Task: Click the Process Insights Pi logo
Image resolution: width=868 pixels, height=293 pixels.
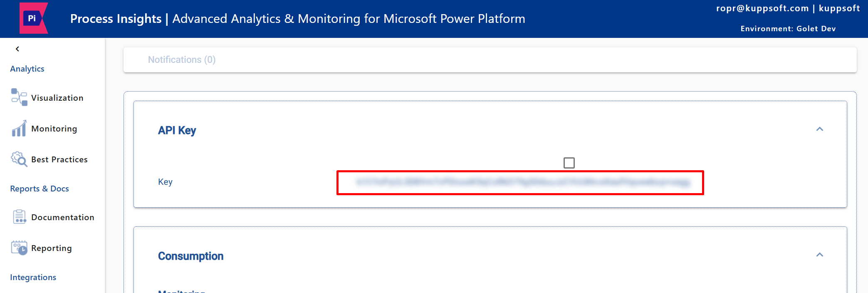Action: [34, 18]
